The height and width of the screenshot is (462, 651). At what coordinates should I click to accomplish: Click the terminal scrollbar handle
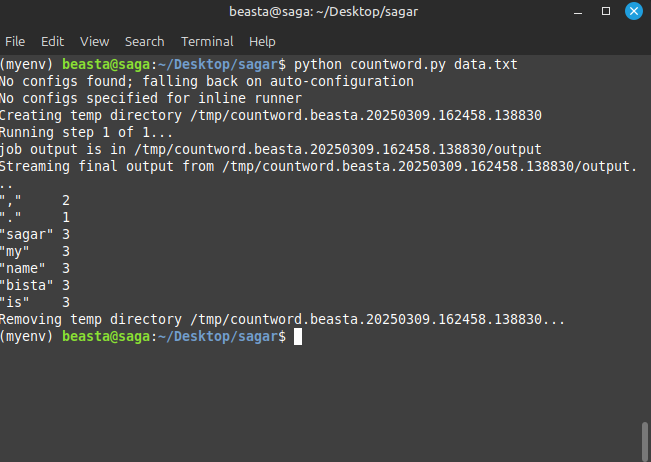point(644,441)
